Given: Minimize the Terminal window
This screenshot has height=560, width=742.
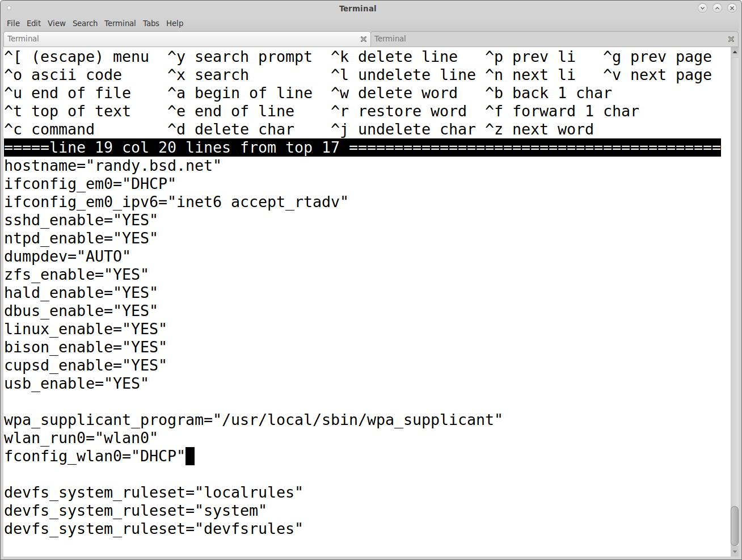Looking at the screenshot, I should [702, 8].
